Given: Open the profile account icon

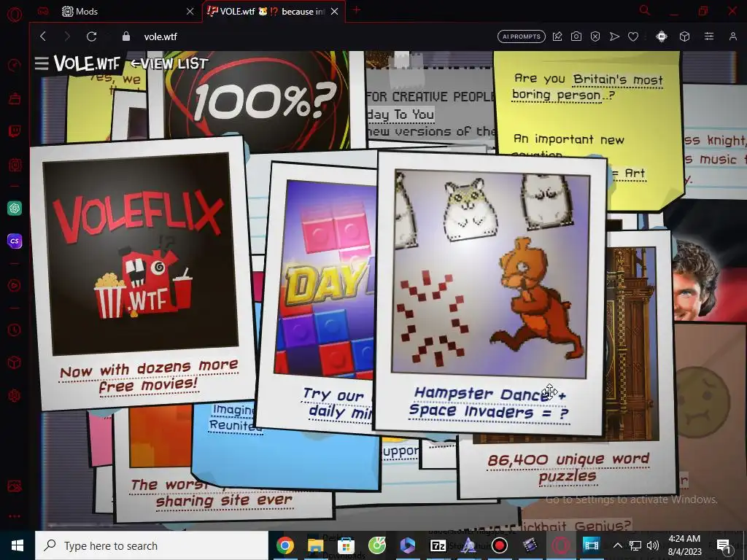Looking at the screenshot, I should (x=733, y=36).
